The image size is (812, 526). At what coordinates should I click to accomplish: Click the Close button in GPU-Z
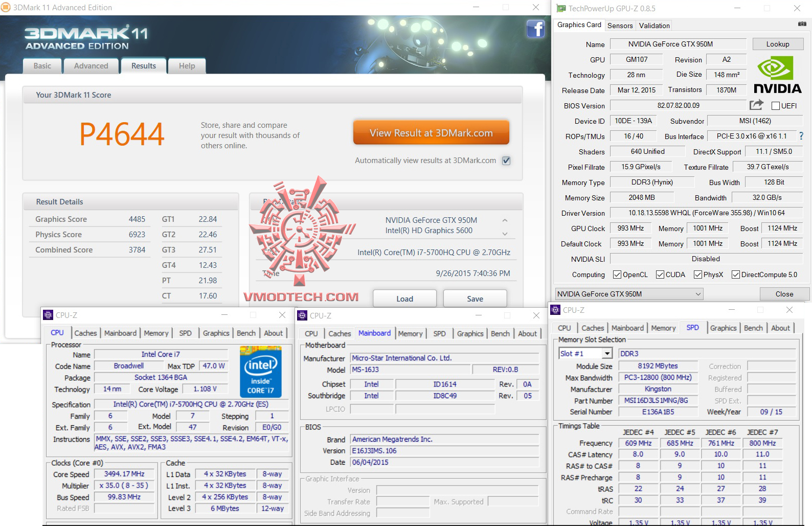784,294
